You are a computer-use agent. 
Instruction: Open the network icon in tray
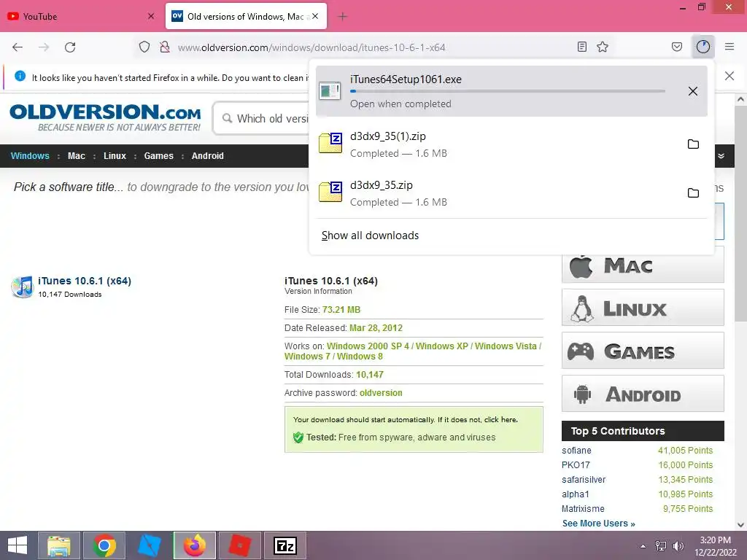tap(661, 546)
